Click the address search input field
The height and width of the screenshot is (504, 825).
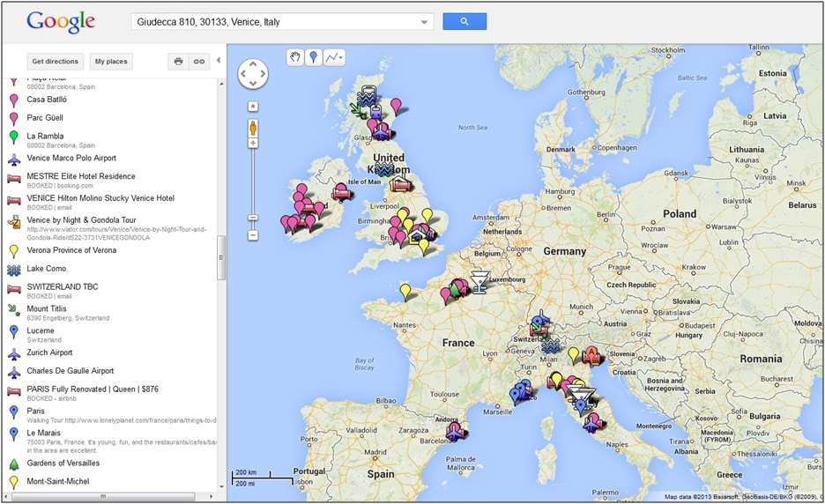pos(273,22)
